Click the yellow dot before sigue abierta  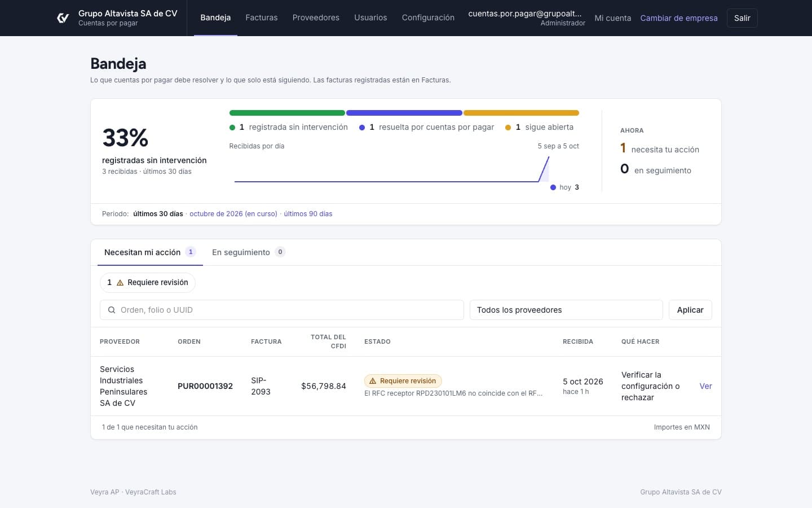pyautogui.click(x=508, y=128)
